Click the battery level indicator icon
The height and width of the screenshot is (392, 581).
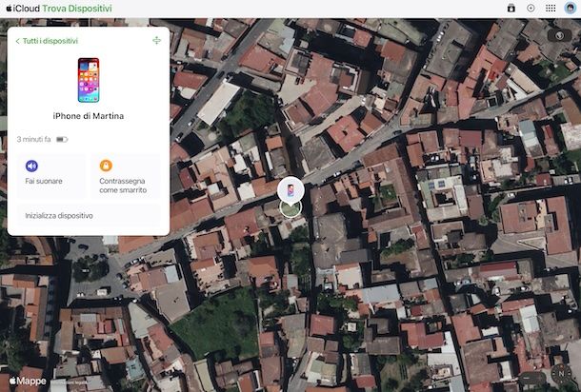point(62,140)
